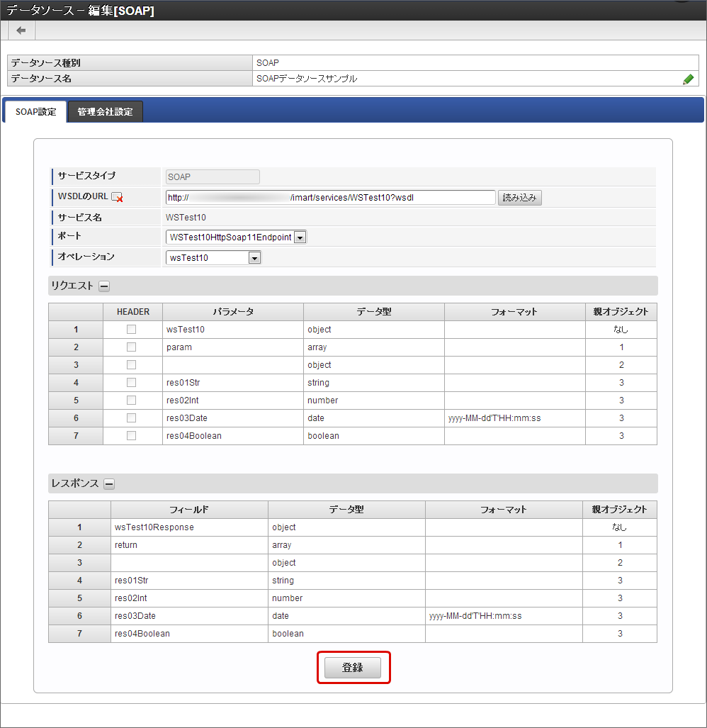This screenshot has width=707, height=728.
Task: Tick HEADER checkbox for res04Boolean request row
Action: 131,436
